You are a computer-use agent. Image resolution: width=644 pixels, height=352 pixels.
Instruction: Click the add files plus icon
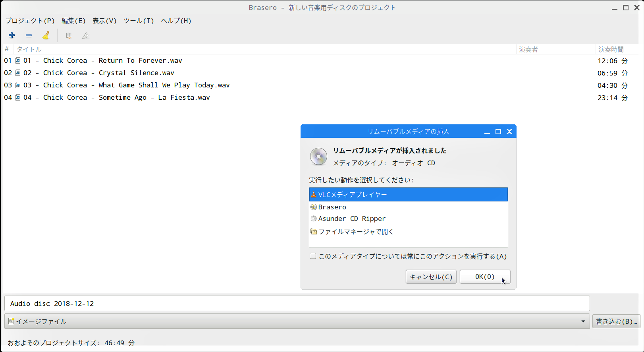[12, 35]
